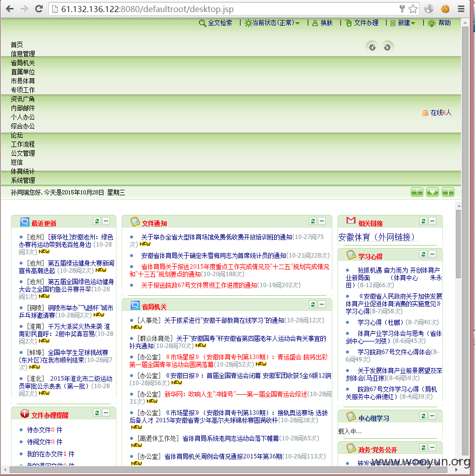The image size is (475, 476).
Task: Click the key icon in address bar
Action: [x=402, y=9]
